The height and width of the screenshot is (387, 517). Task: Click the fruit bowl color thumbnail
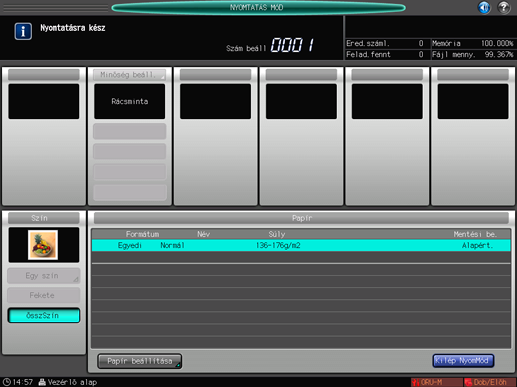pyautogui.click(x=43, y=245)
